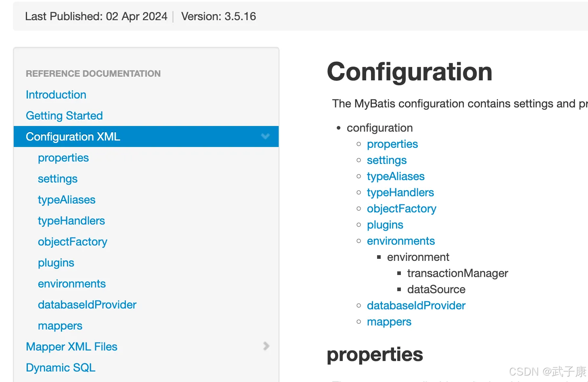This screenshot has width=588, height=382.
Task: Open Getting Started in the sidebar
Action: point(64,115)
